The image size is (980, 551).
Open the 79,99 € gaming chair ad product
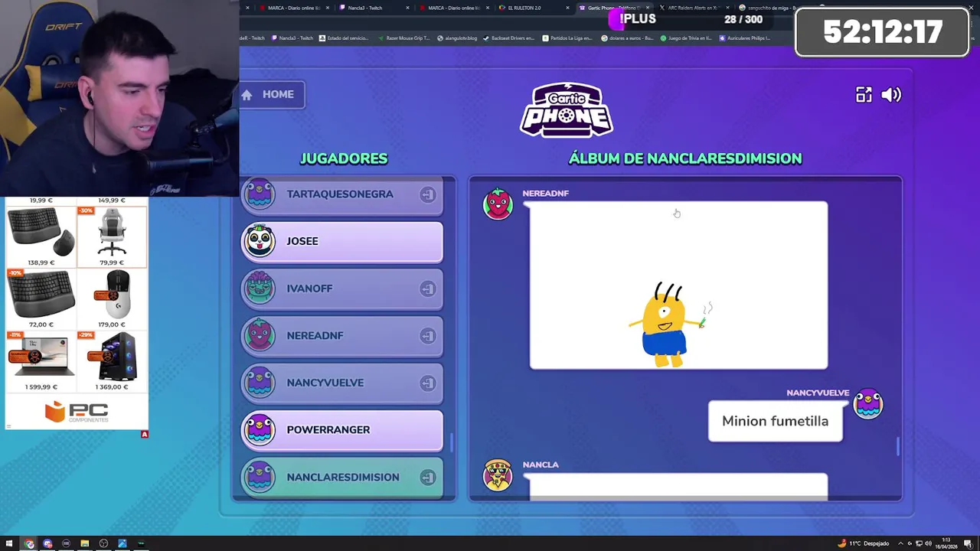click(112, 236)
